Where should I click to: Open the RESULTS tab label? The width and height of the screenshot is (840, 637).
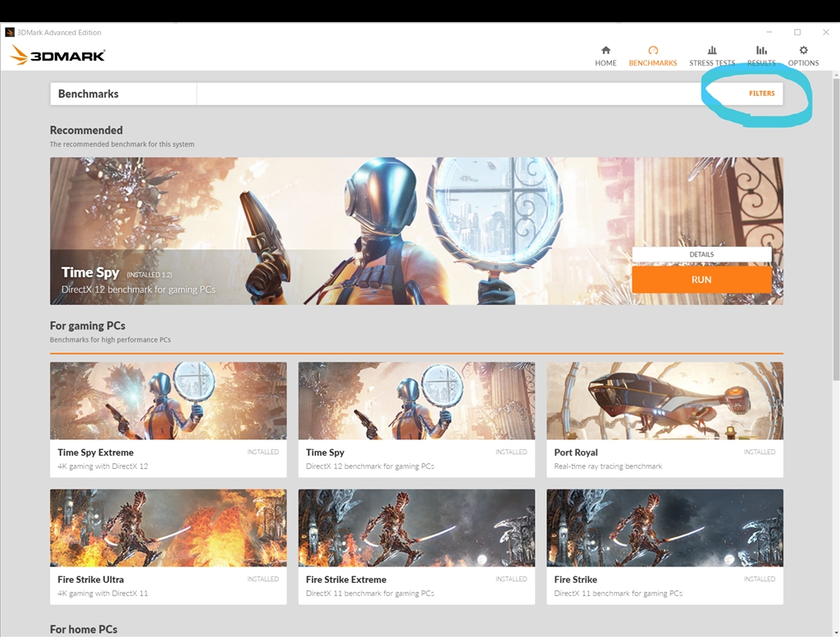click(761, 63)
